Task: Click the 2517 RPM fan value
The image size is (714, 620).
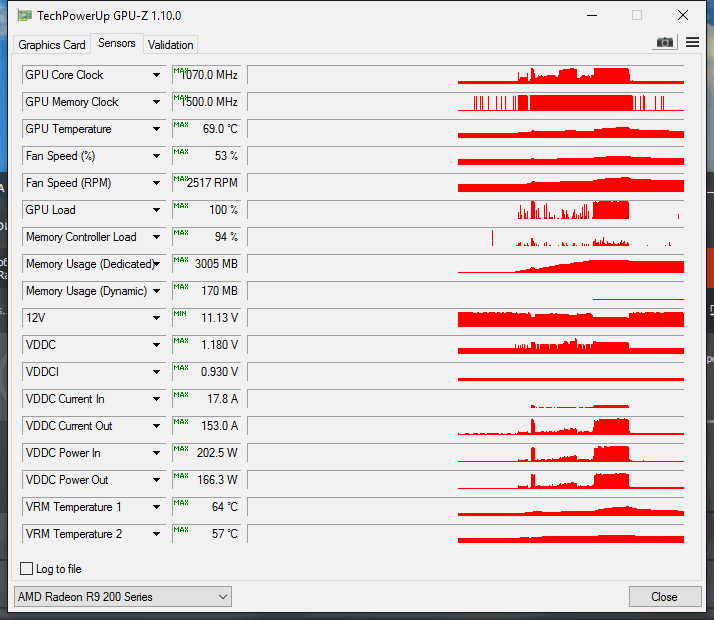Action: [206, 183]
